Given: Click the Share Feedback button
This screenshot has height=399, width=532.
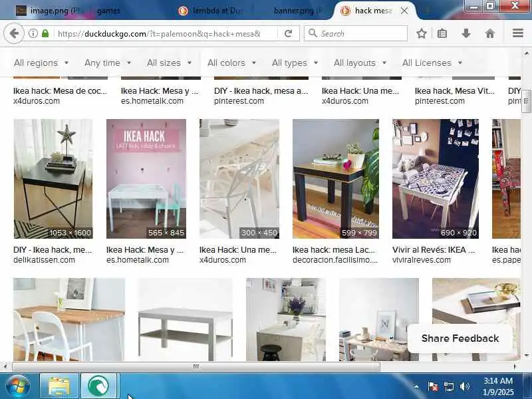Looking at the screenshot, I should point(460,338).
